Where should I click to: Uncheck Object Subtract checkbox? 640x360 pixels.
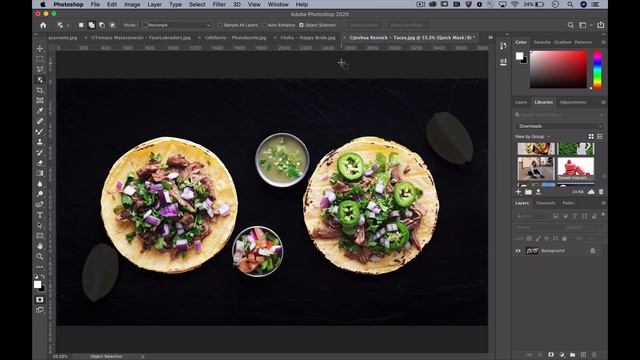pyautogui.click(x=301, y=25)
